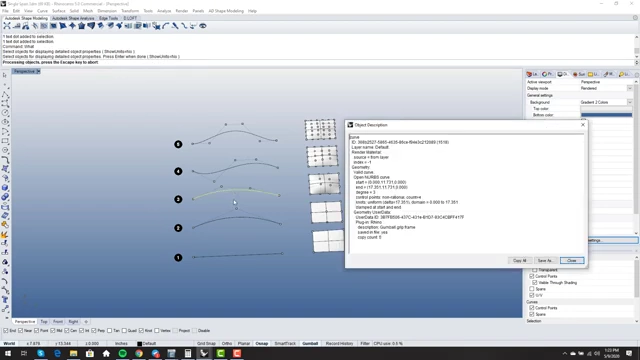Image resolution: width=640 pixels, height=360 pixels.
Task: Open the Surface menu
Action: (59, 11)
